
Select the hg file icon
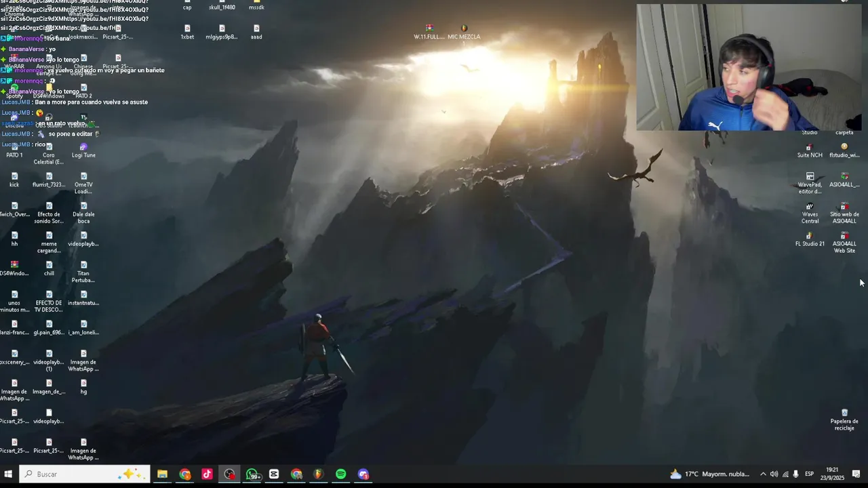click(83, 386)
